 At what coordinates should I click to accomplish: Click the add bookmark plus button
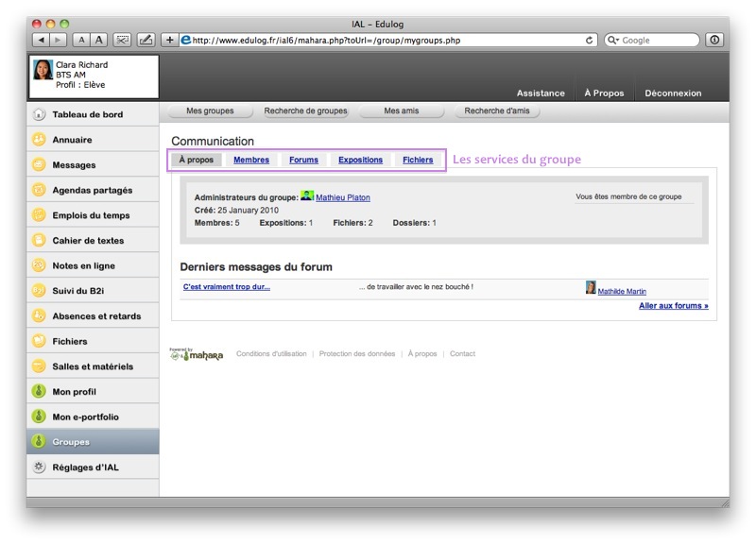(170, 40)
